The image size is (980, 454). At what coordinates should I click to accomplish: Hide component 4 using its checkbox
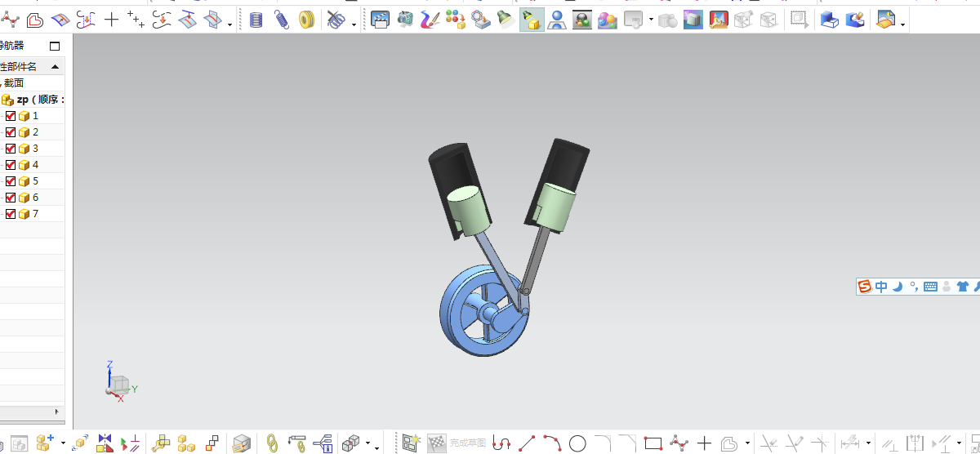coord(11,165)
